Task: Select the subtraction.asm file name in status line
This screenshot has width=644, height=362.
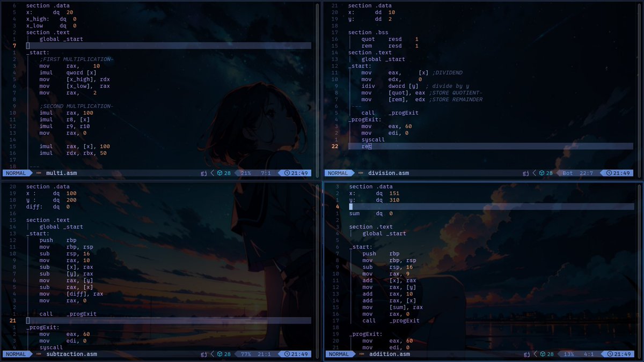Action: (72, 354)
